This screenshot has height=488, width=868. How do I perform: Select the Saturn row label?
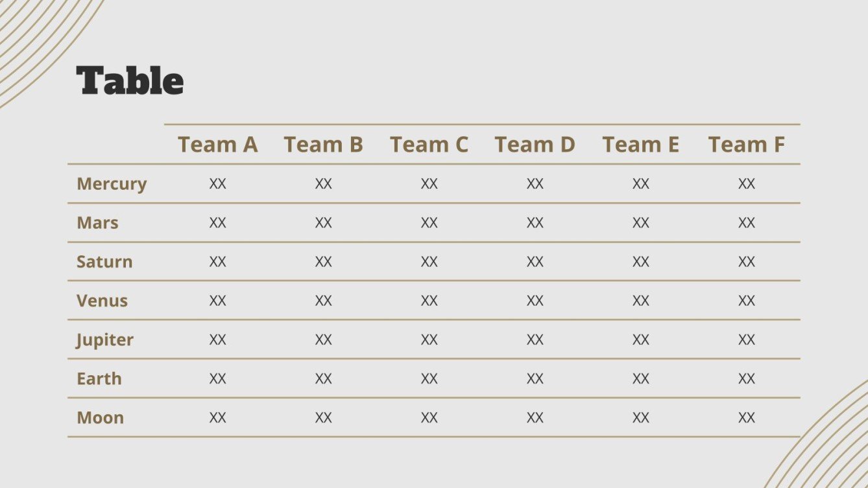pyautogui.click(x=104, y=262)
